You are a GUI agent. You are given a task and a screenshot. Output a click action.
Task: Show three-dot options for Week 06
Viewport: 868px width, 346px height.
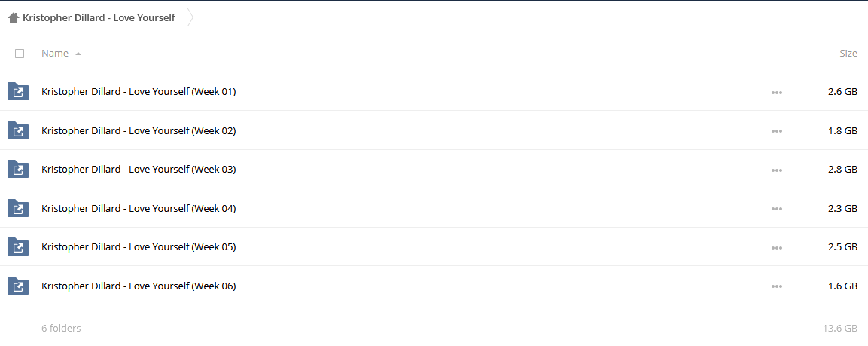coord(777,286)
